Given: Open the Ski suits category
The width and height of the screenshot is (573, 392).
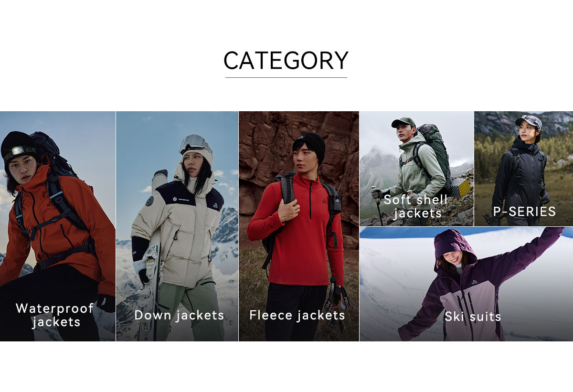Looking at the screenshot, I should (473, 317).
